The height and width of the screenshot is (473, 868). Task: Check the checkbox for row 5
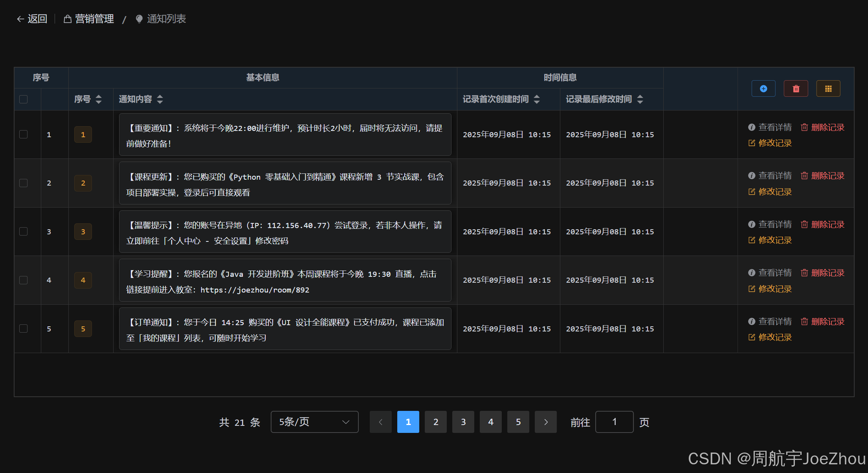click(24, 329)
